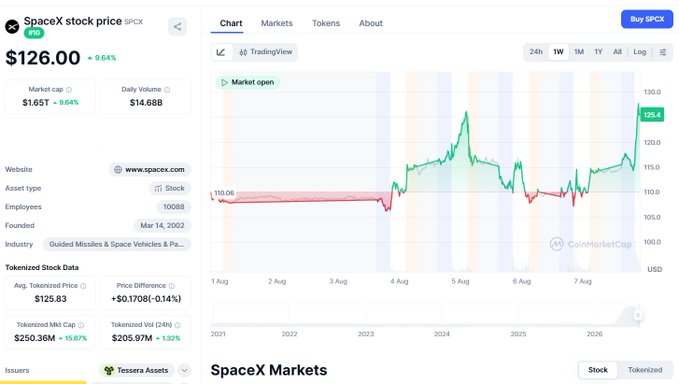This screenshot has height=384, width=679.
Task: Click the Market open play icon
Action: click(224, 82)
